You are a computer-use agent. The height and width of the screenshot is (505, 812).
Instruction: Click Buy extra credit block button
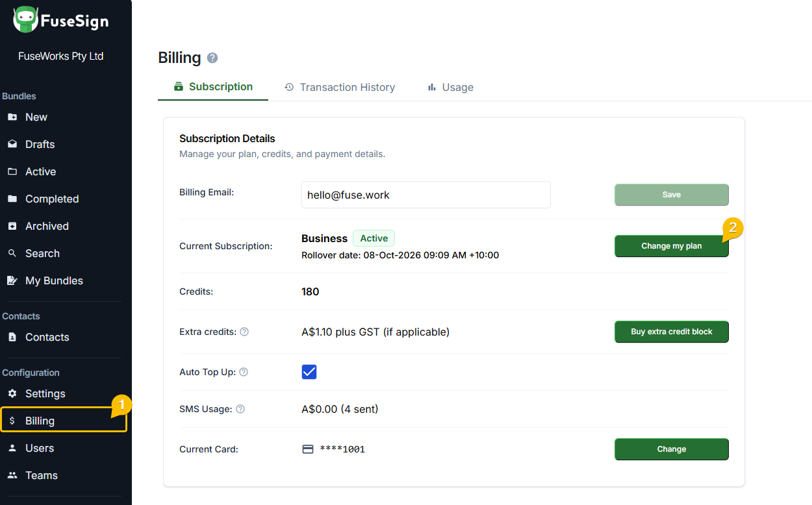click(x=672, y=332)
